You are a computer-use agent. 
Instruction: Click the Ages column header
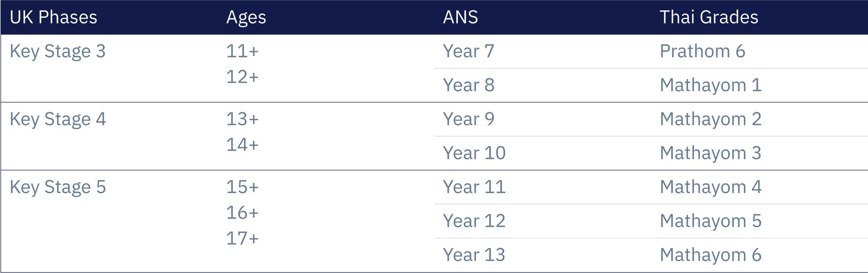coord(246,17)
